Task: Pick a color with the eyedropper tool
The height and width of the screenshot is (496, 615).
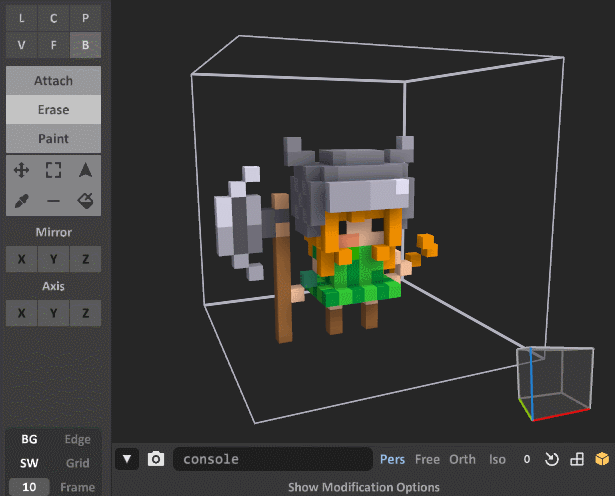Action: click(x=21, y=201)
